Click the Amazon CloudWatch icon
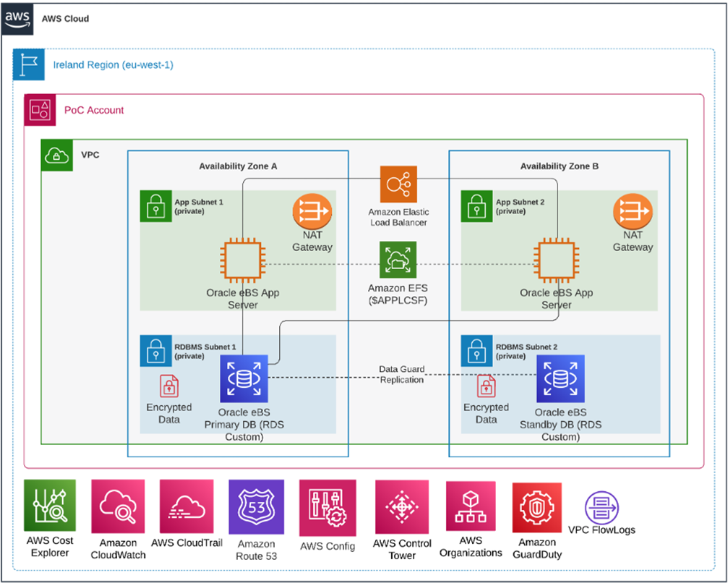The height and width of the screenshot is (586, 728). coord(118,506)
